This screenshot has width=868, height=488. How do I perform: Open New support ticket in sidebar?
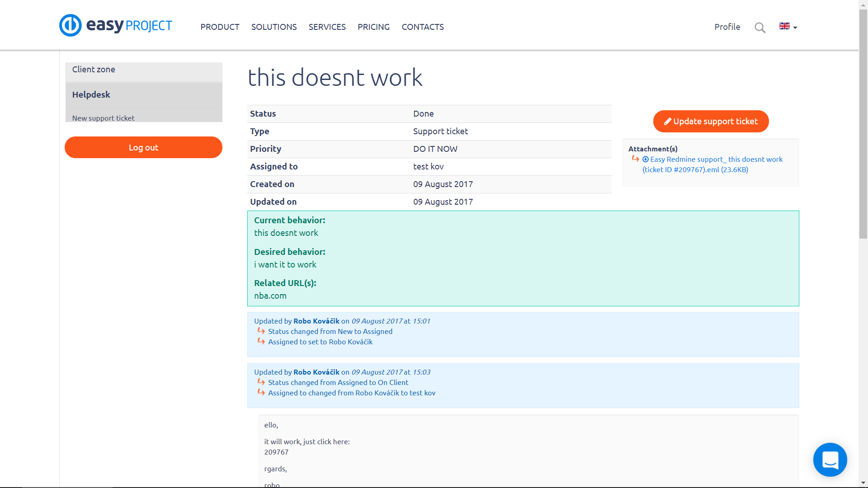[x=103, y=118]
